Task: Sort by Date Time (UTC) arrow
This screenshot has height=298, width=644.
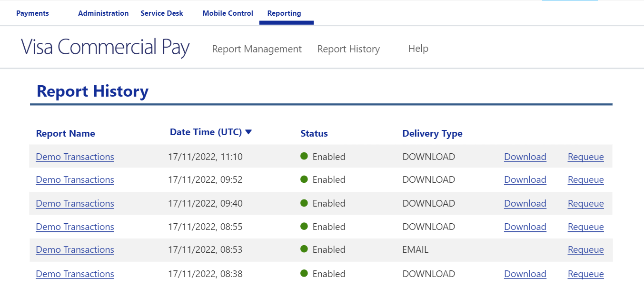Action: [x=248, y=132]
